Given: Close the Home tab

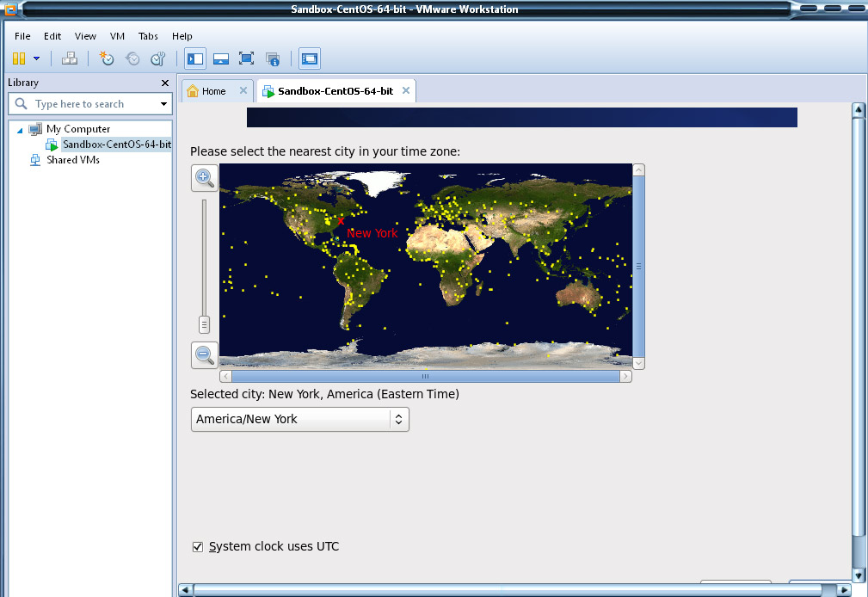Looking at the screenshot, I should pyautogui.click(x=243, y=90).
